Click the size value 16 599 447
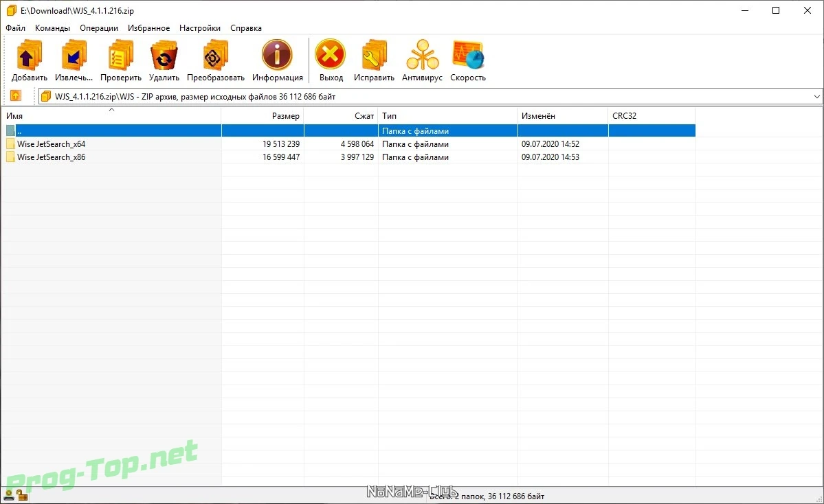This screenshot has height=504, width=824. click(281, 157)
